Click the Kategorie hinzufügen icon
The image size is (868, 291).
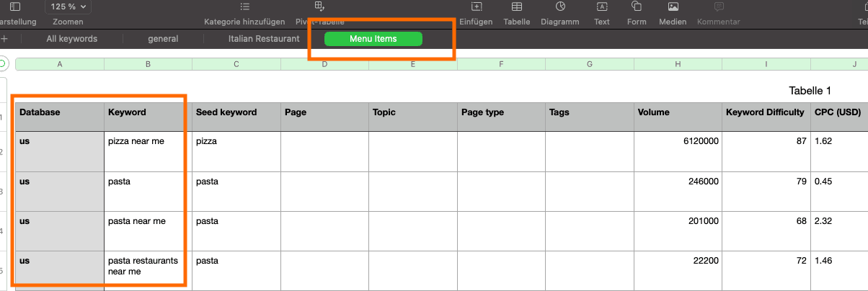pos(244,6)
